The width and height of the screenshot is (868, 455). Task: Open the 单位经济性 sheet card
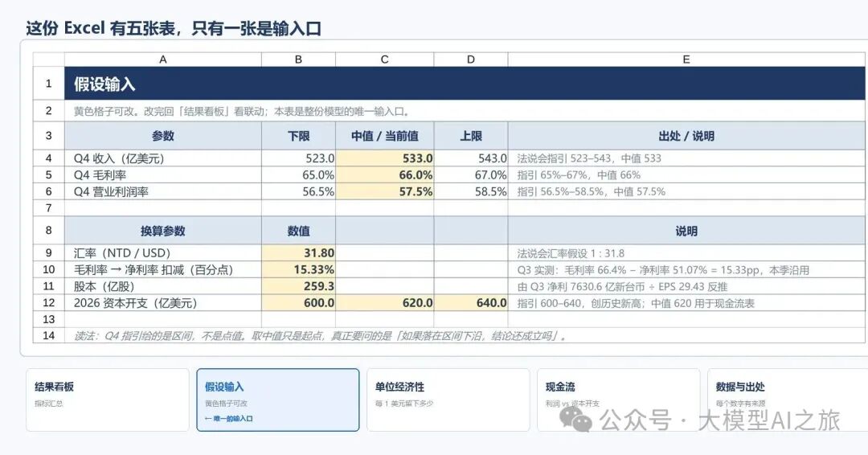click(x=448, y=400)
